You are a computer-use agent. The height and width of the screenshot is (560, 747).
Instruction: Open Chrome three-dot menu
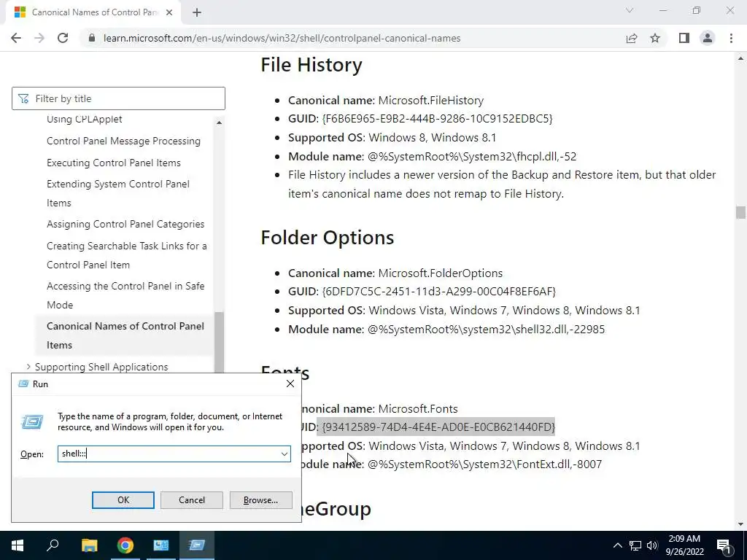tap(731, 38)
